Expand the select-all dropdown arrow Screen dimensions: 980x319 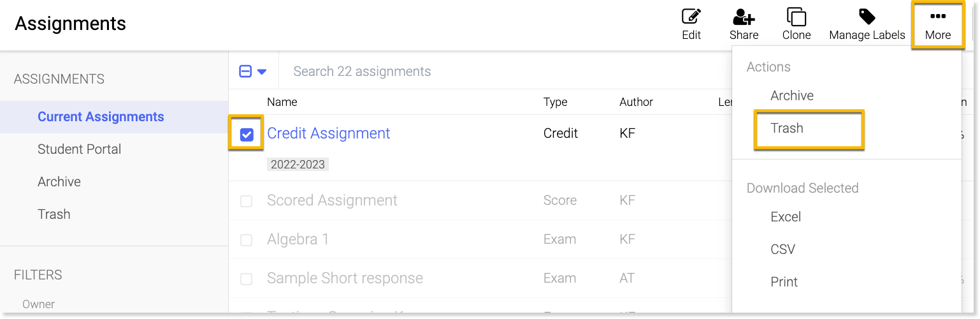pos(262,72)
